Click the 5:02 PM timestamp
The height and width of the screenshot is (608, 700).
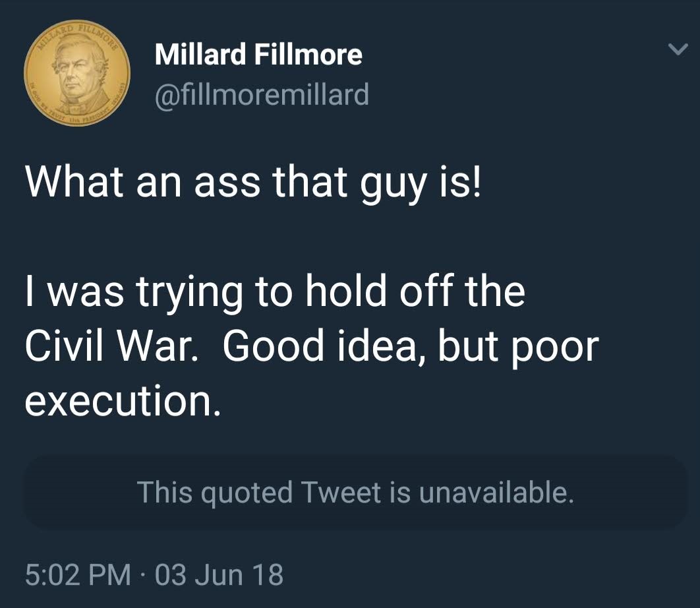coord(77,574)
